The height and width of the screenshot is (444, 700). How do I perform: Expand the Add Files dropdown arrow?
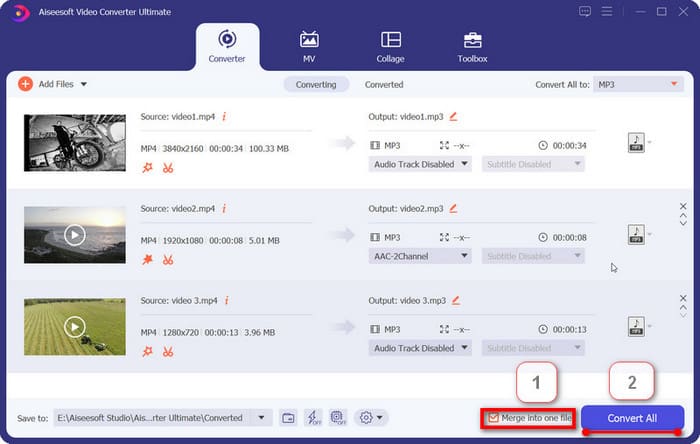pos(83,84)
